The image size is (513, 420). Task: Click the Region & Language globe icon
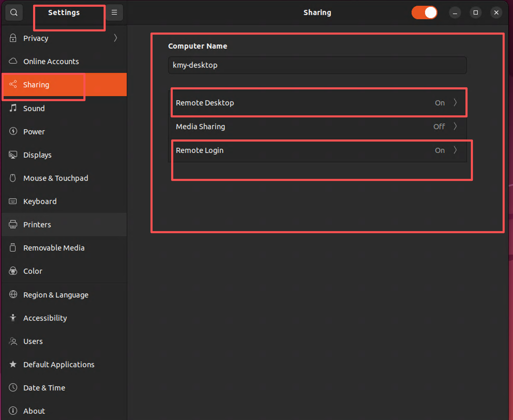pyautogui.click(x=13, y=294)
